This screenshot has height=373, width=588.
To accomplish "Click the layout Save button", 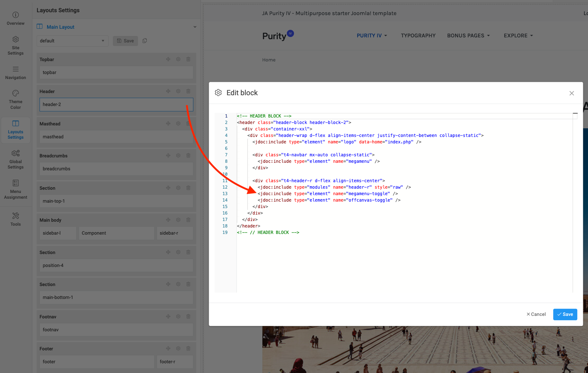I will (125, 41).
